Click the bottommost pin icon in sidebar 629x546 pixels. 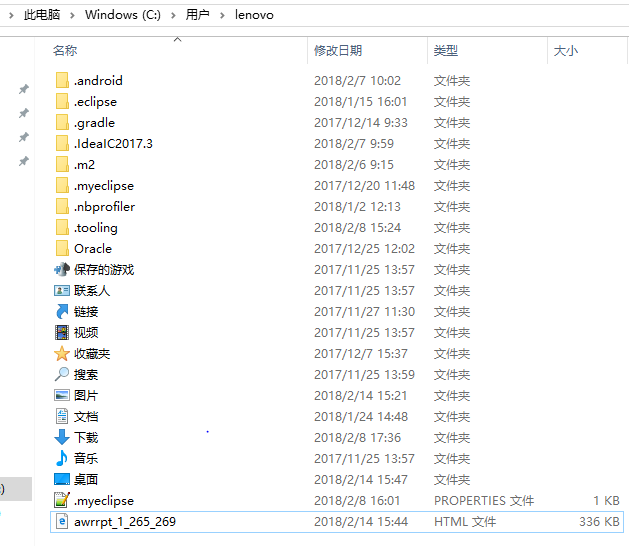pyautogui.click(x=24, y=161)
